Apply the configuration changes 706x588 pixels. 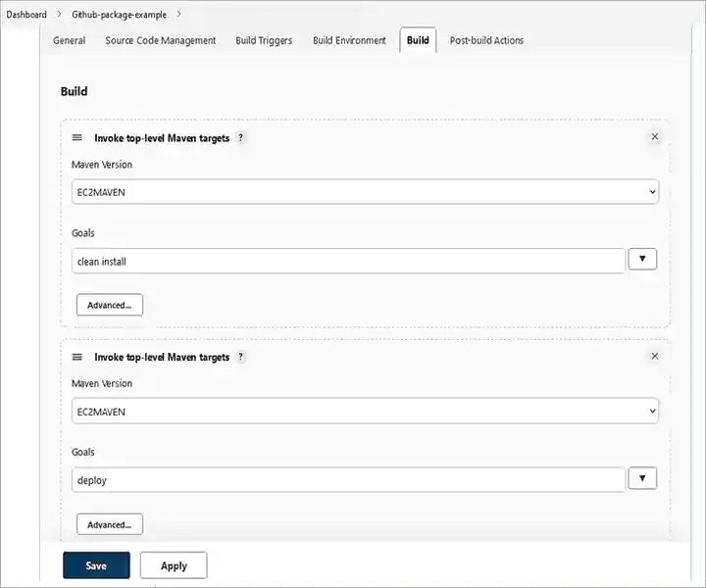(x=174, y=565)
